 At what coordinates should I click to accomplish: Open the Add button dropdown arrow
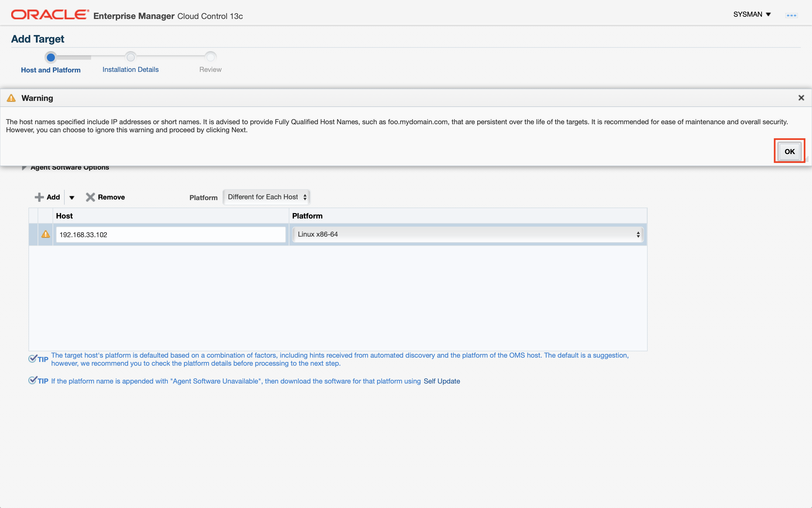coord(72,198)
